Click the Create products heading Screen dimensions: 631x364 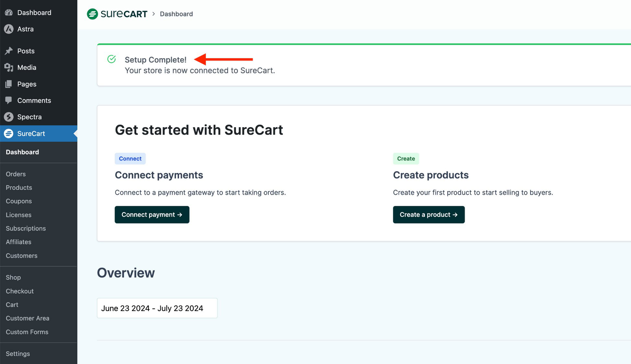[431, 175]
